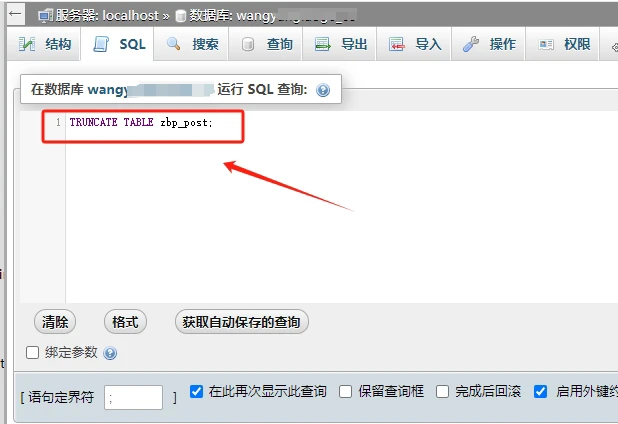Click the privileges icon on the 权限 tab
The image size is (618, 424).
(x=546, y=45)
